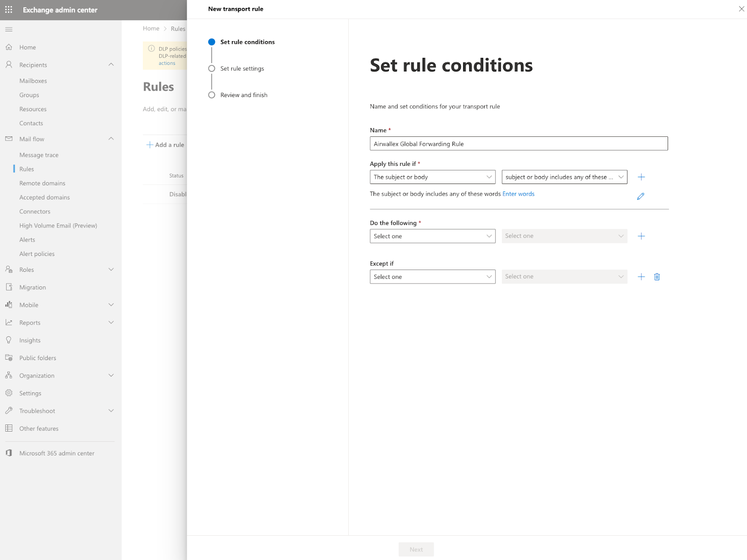Click the rule Name text field
Screen dimensions: 747x560
pos(518,144)
